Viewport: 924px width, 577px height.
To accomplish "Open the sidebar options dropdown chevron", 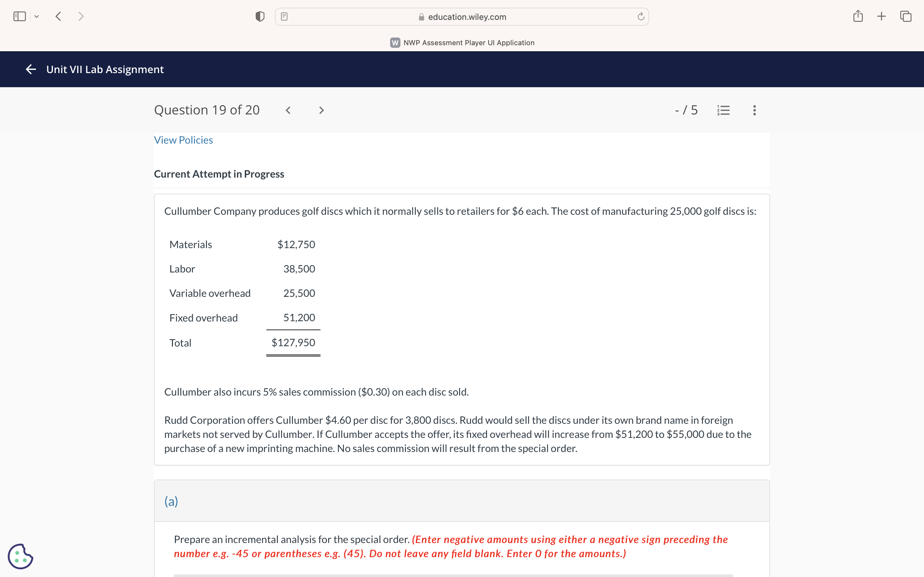I will click(37, 16).
